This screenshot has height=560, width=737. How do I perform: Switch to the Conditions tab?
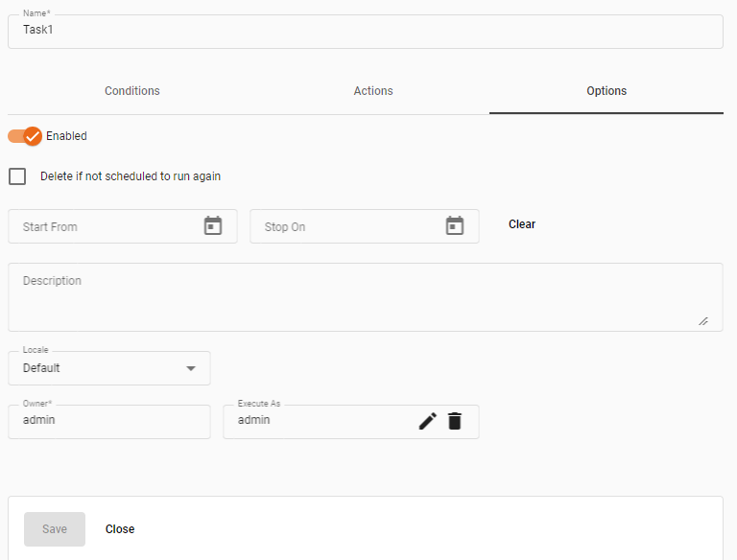(132, 91)
